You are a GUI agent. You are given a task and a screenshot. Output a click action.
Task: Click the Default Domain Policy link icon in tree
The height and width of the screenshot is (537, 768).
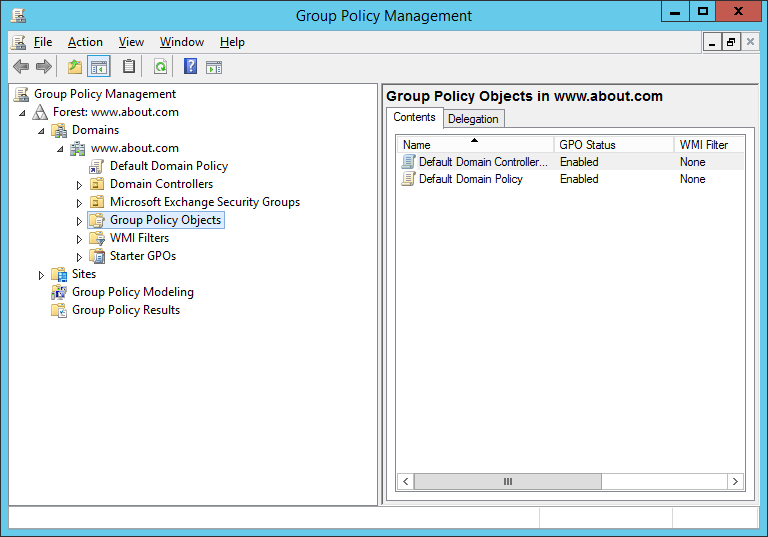click(96, 167)
